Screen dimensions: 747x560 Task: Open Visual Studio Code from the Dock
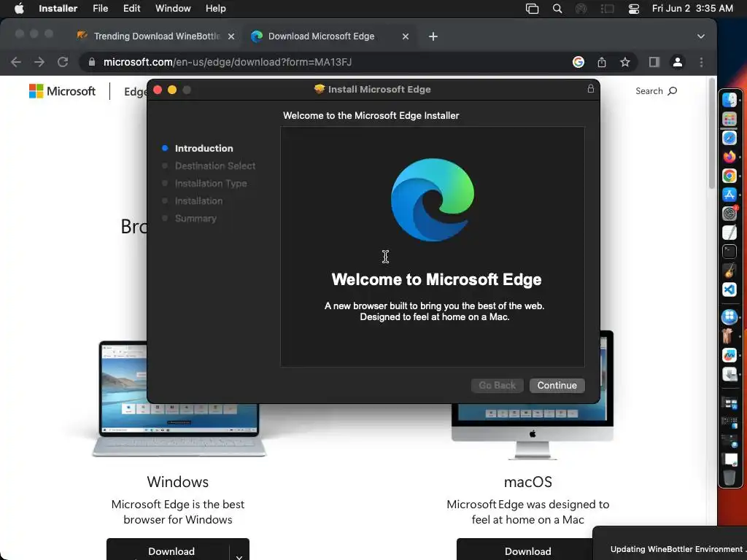click(x=729, y=289)
